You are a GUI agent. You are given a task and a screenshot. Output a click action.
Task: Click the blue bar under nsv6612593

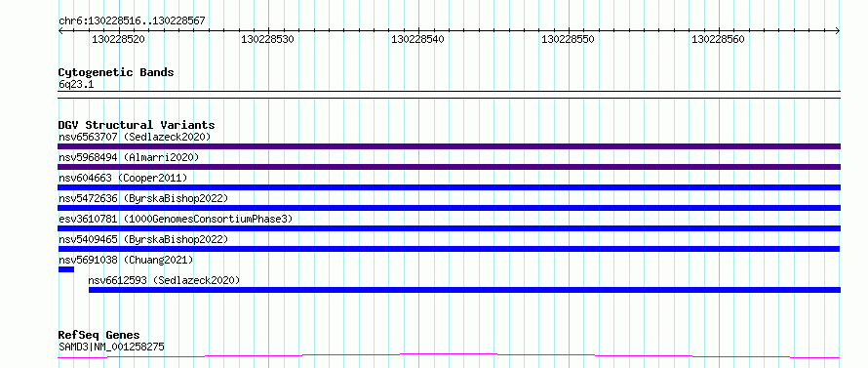click(464, 290)
